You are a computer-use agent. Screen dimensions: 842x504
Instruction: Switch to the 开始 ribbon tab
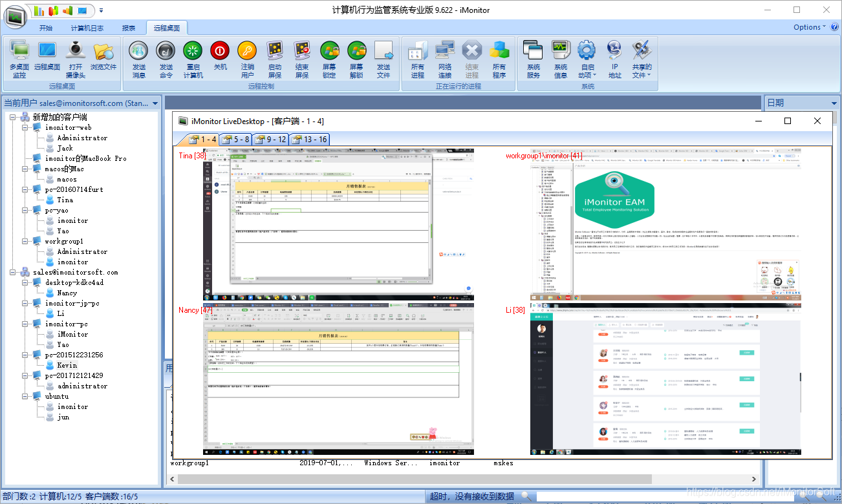(46, 28)
